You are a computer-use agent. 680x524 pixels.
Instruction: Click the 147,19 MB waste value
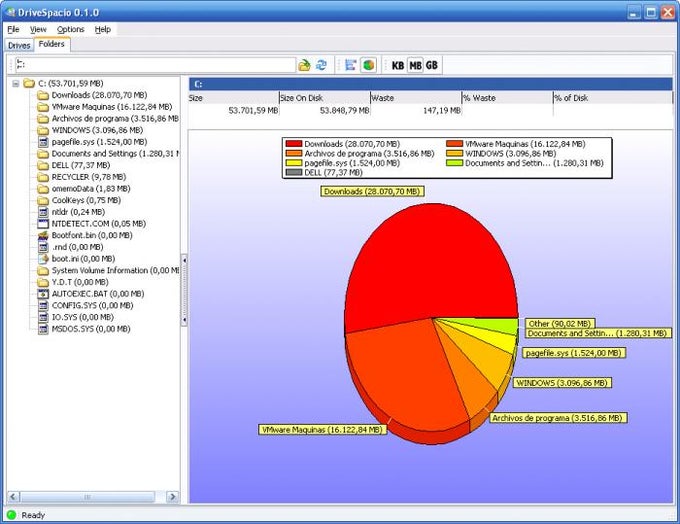(441, 111)
